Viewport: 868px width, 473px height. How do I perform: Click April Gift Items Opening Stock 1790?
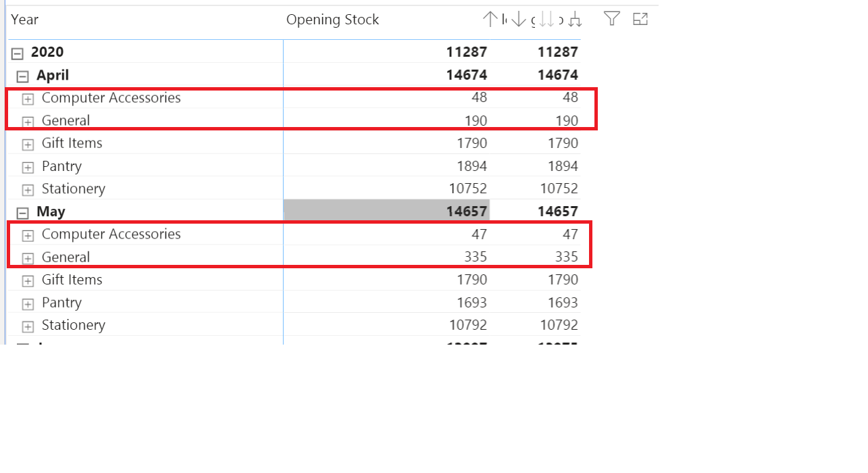coord(471,143)
